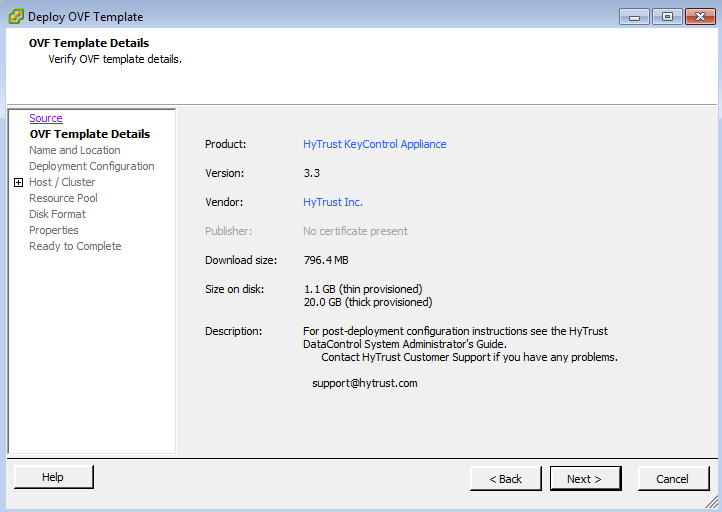Click the download size 796.4 MB value

326,260
